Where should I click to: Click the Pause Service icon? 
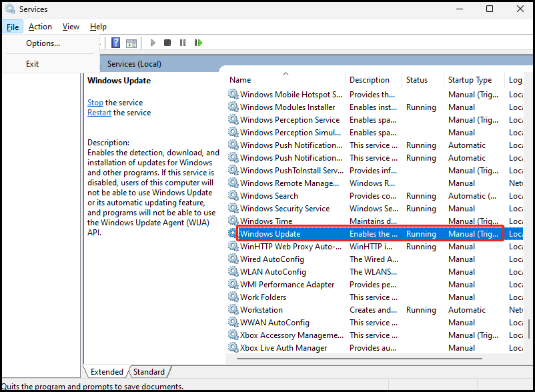(183, 43)
